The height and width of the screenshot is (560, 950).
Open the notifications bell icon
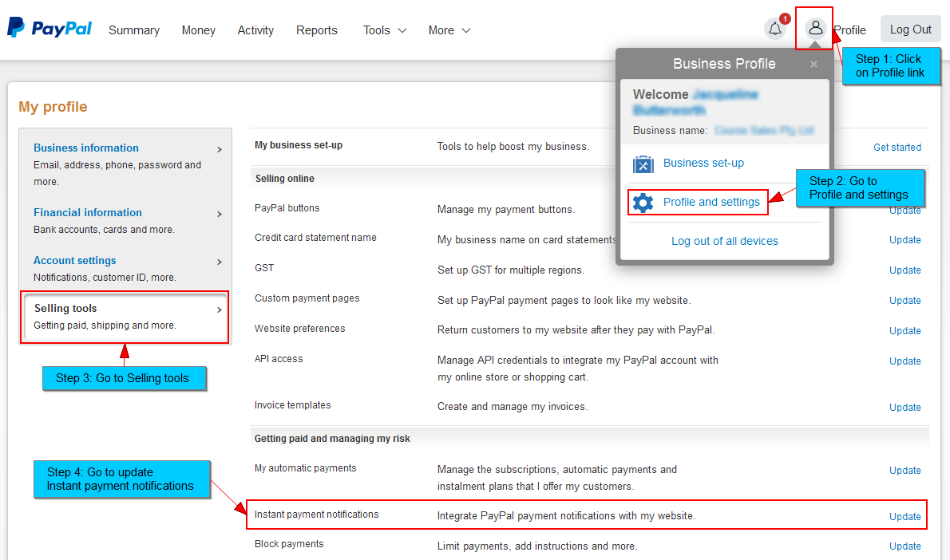tap(775, 29)
